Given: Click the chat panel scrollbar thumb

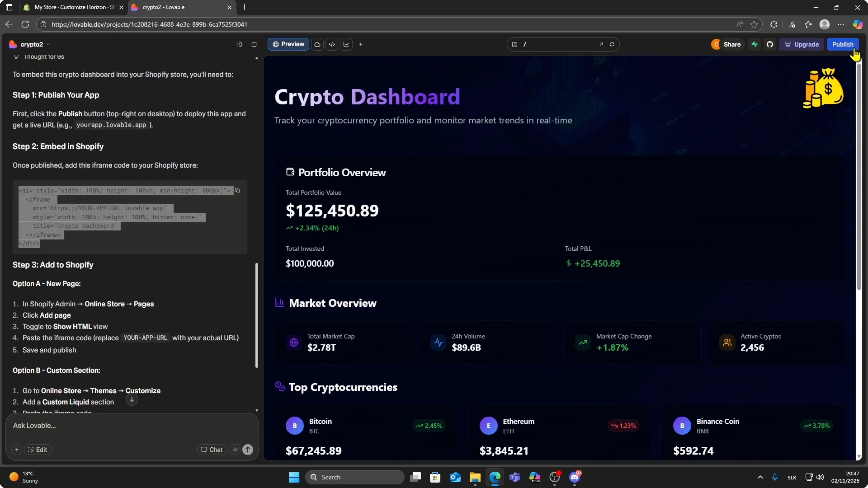Looking at the screenshot, I should (x=257, y=315).
